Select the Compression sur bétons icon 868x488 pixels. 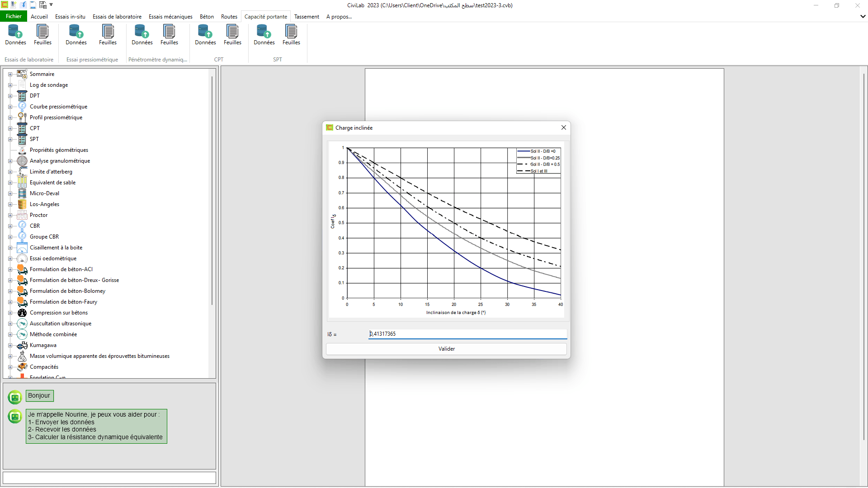point(22,313)
